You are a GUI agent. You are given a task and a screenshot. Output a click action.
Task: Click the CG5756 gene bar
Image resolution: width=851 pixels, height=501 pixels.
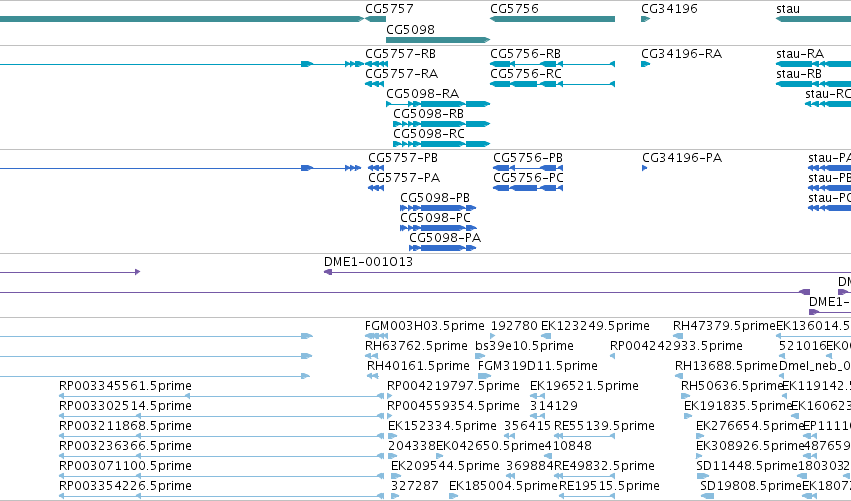(x=552, y=19)
